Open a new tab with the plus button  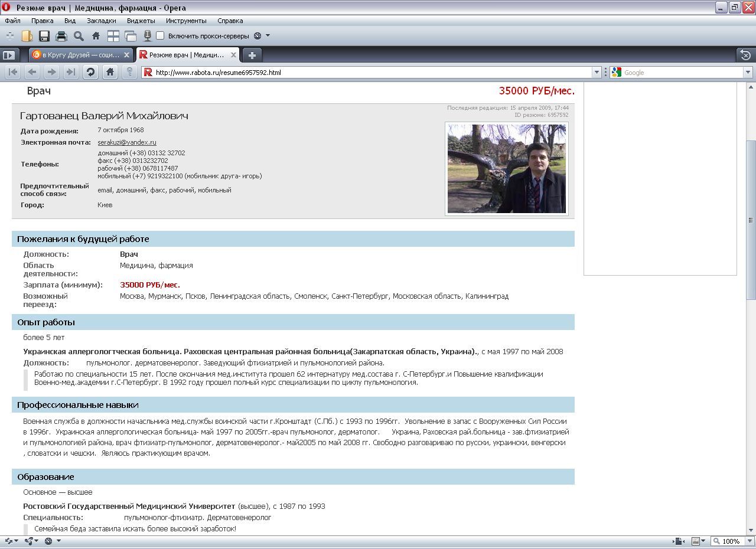252,55
